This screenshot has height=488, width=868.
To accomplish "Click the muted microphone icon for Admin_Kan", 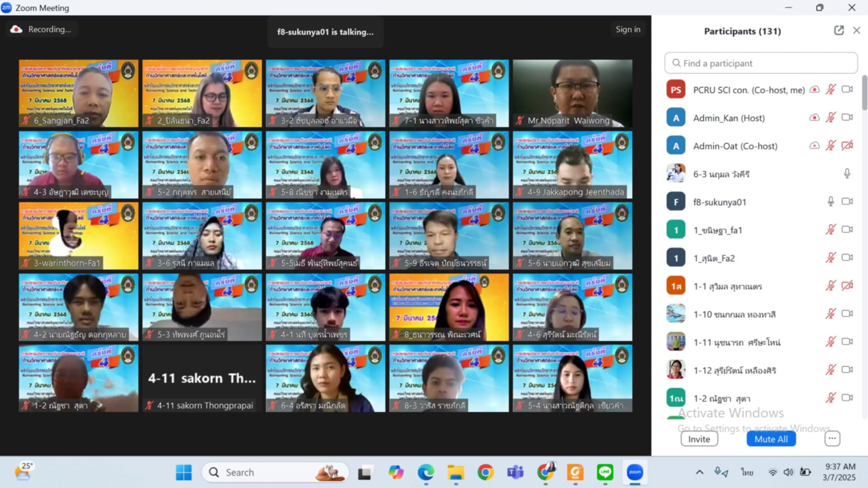I will tap(830, 118).
